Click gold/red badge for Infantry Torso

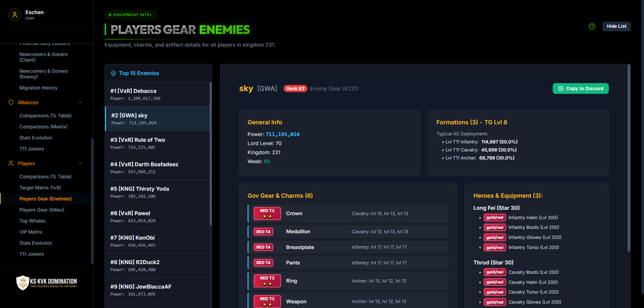(495, 247)
